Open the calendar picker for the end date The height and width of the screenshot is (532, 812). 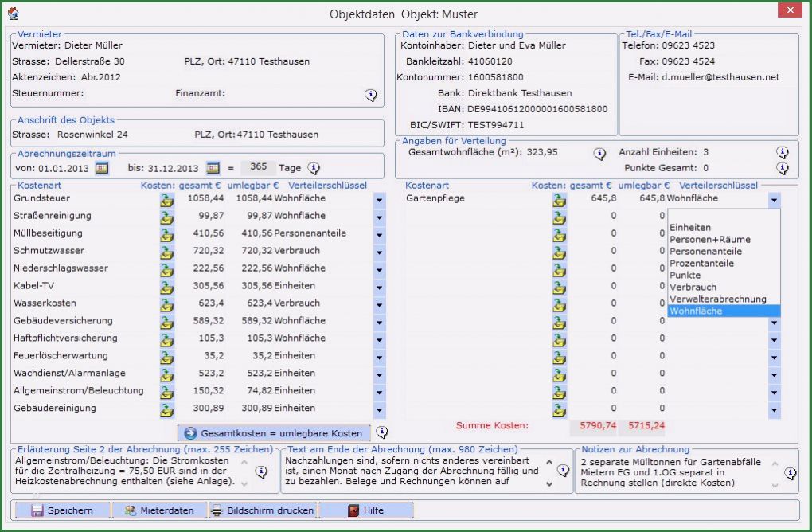[x=213, y=168]
